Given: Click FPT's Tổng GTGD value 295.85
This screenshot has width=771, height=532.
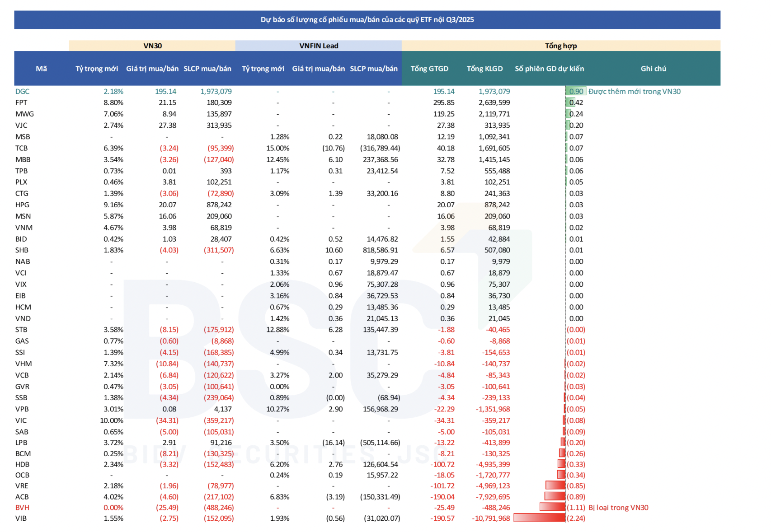Looking at the screenshot, I should click(443, 103).
